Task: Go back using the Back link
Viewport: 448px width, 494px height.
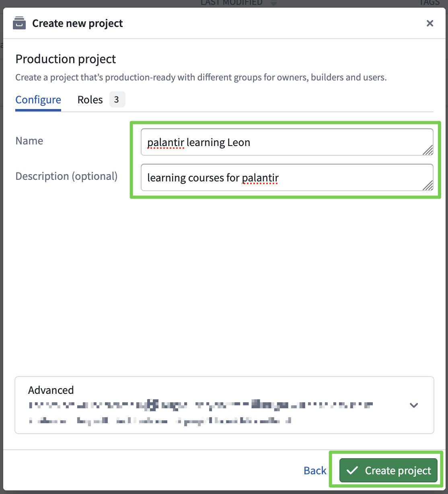Action: tap(315, 471)
